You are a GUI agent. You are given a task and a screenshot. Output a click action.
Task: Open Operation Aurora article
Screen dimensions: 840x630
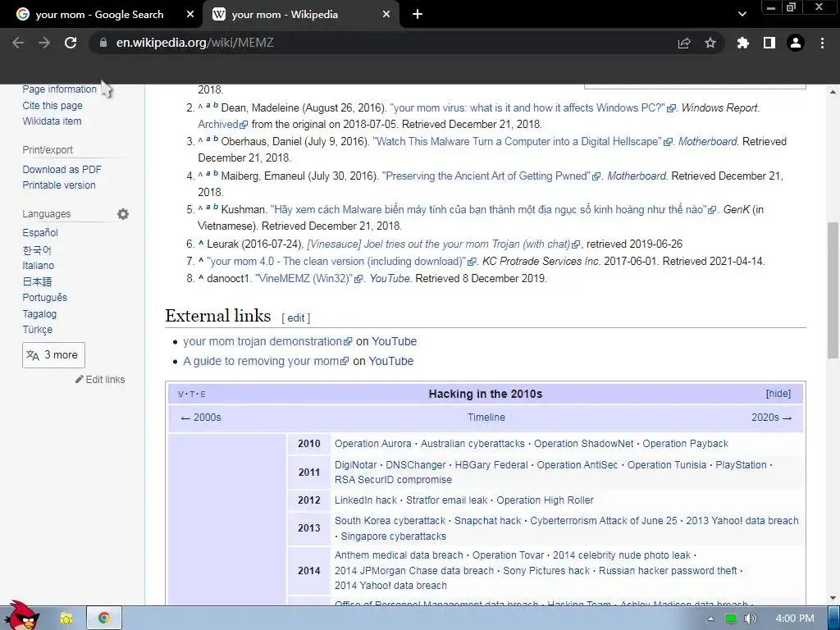(373, 444)
